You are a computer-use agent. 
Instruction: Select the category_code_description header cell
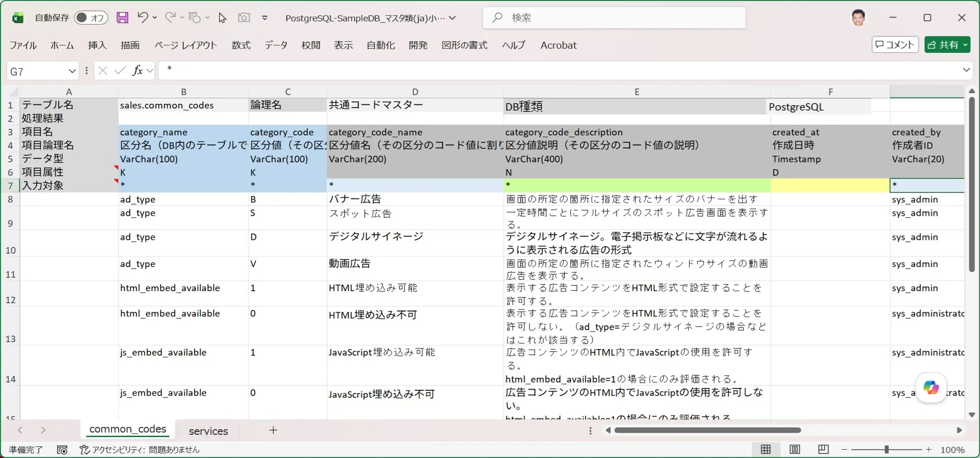point(637,132)
